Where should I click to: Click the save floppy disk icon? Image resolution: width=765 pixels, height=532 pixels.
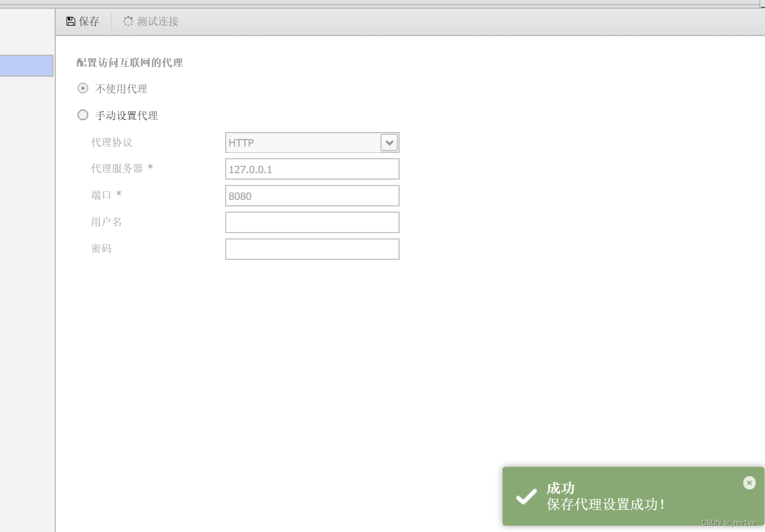[x=71, y=22]
